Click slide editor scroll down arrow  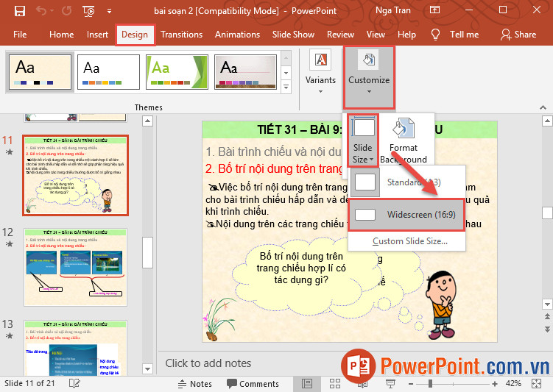(547, 304)
